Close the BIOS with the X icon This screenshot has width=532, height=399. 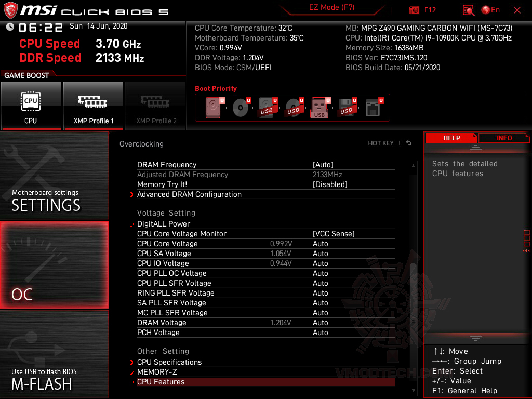click(x=517, y=10)
